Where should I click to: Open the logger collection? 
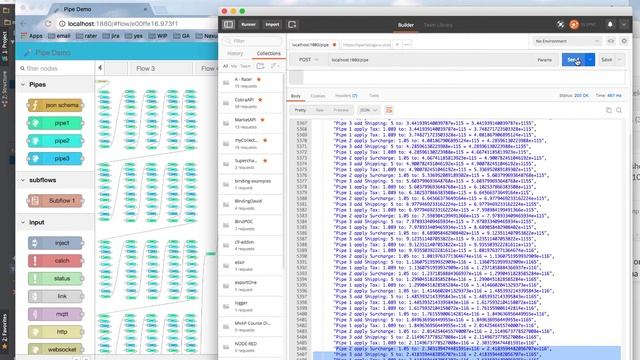[x=251, y=306]
